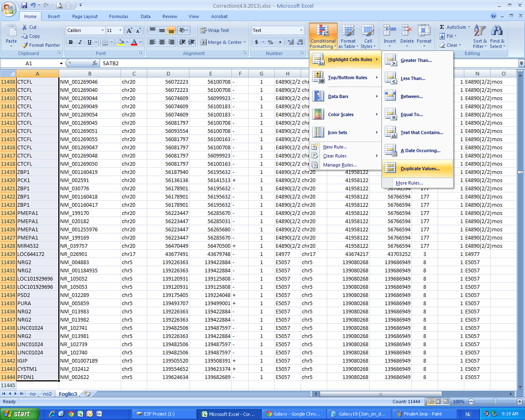Image resolution: width=525 pixels, height=420 pixels.
Task: Open the font name dropdown for Calibri
Action: click(x=103, y=30)
